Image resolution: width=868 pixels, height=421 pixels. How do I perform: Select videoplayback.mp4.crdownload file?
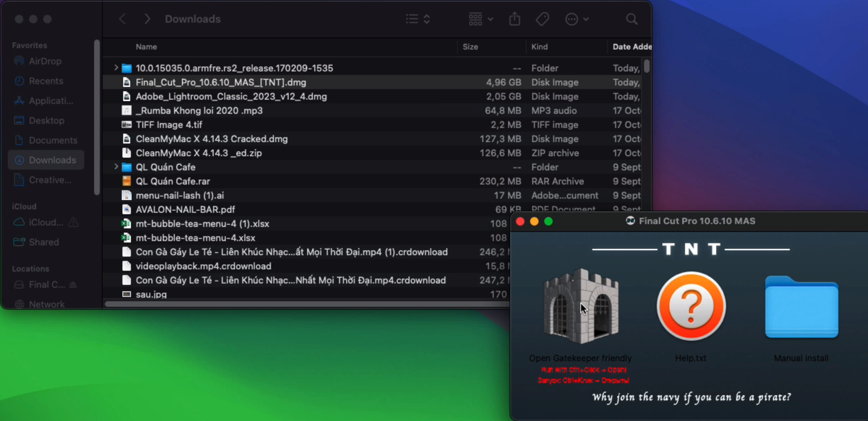(x=306, y=266)
